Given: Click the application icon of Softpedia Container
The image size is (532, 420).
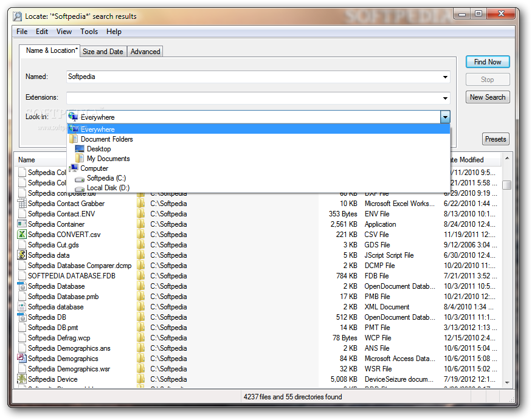Looking at the screenshot, I should point(22,224).
